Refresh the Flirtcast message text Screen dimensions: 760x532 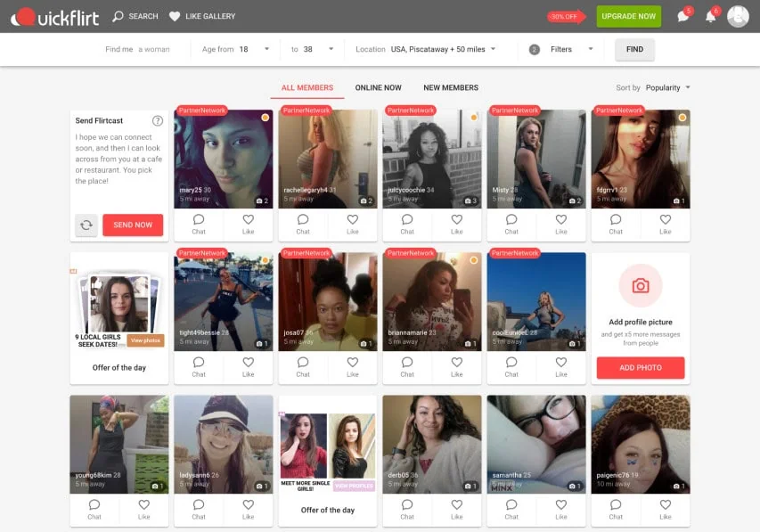click(86, 225)
